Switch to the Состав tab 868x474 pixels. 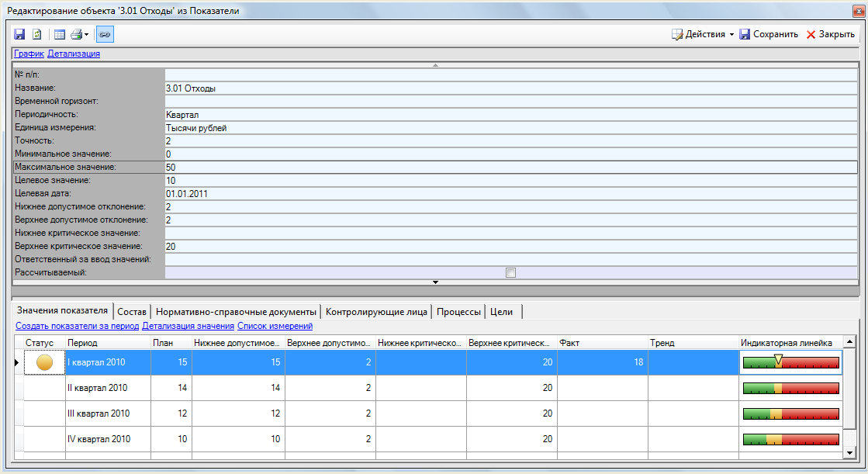click(x=131, y=312)
